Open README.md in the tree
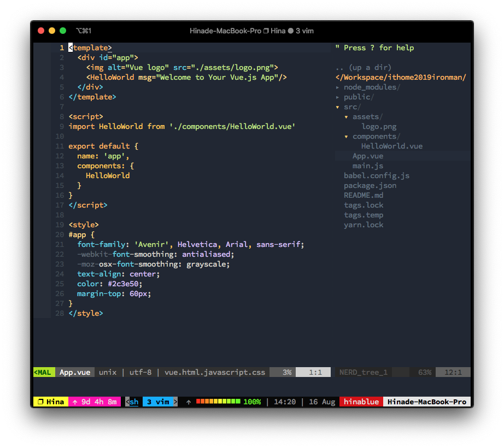 pyautogui.click(x=364, y=195)
